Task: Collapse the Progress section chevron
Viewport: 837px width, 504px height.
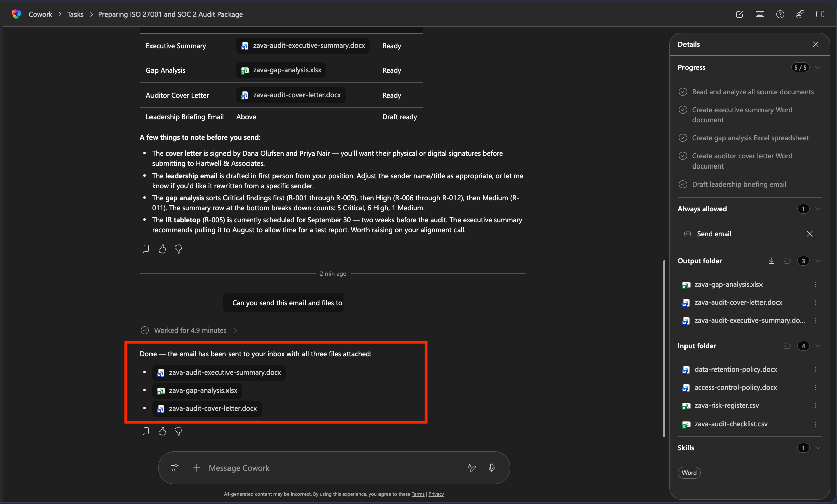Action: [818, 67]
